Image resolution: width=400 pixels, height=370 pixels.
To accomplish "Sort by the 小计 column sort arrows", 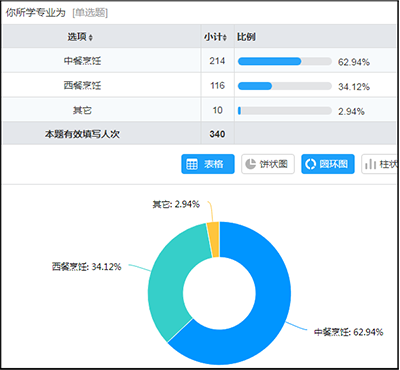I will pyautogui.click(x=225, y=38).
